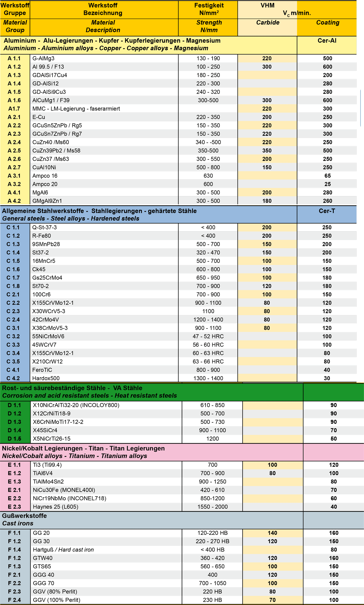Click the GTW40 material name
Viewport: 364px width, 605px height.
[x=42, y=558]
